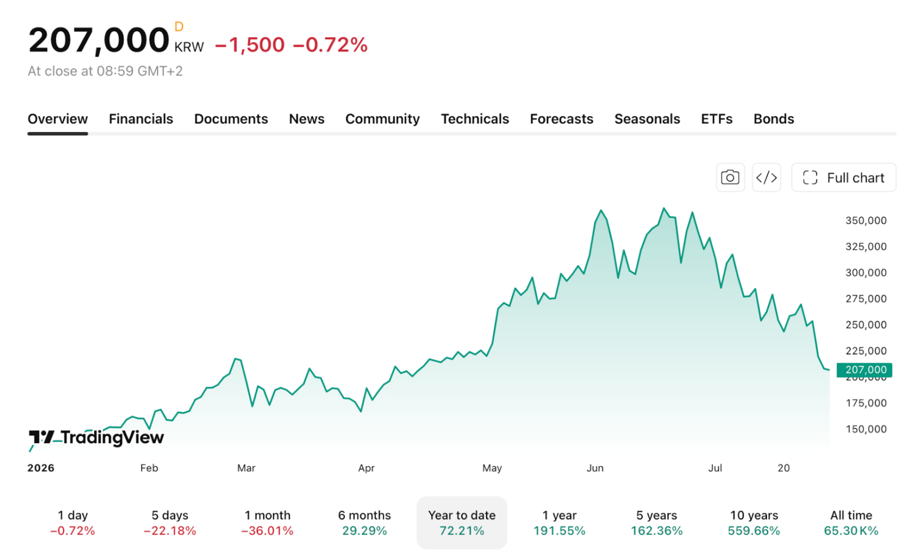Open the ETFs tab
924x560 pixels.
coord(717,119)
